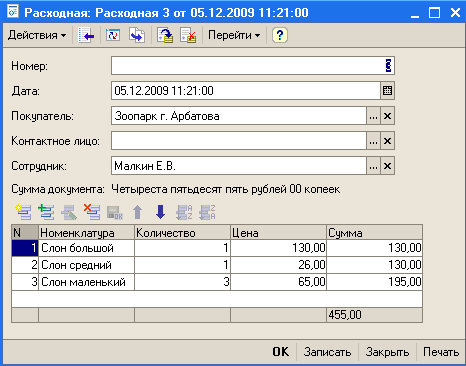This screenshot has height=366, width=466.
Task: Open the Действия dropdown menu
Action: 37,35
